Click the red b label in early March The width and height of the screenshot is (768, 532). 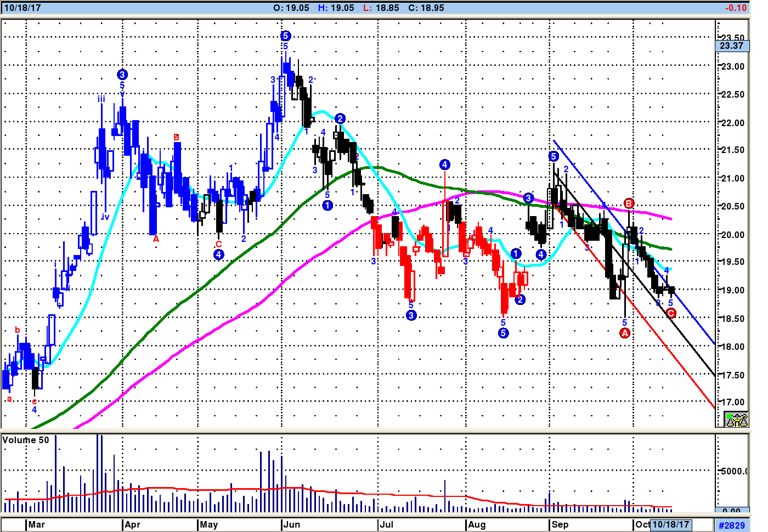[18, 330]
